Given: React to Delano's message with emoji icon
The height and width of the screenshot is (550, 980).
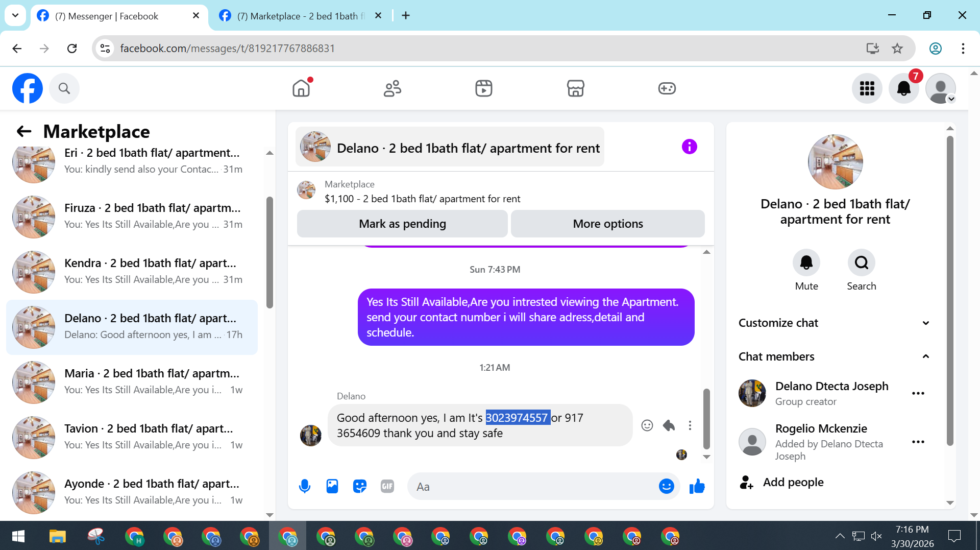Looking at the screenshot, I should pos(647,425).
